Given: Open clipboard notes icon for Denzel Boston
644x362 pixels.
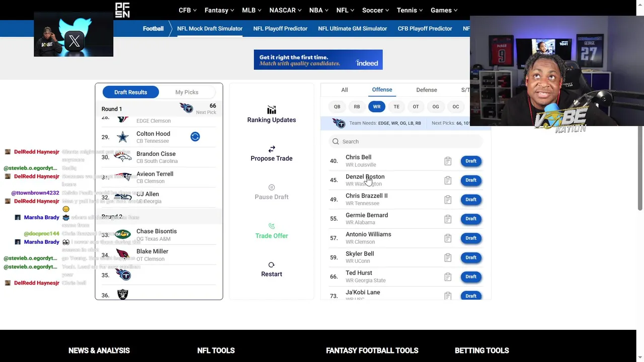Looking at the screenshot, I should (448, 180).
